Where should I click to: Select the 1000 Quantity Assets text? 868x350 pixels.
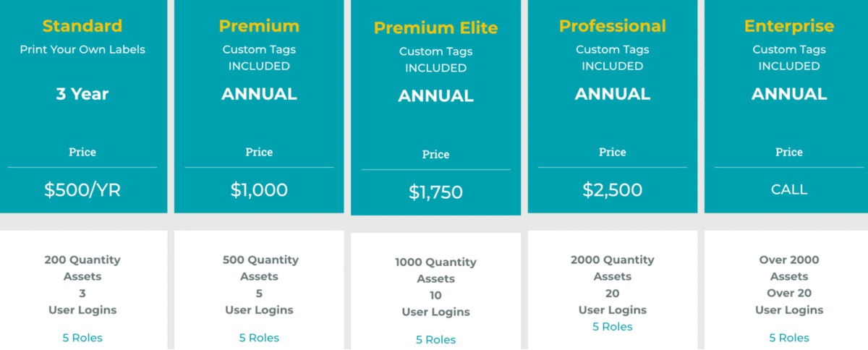point(435,270)
